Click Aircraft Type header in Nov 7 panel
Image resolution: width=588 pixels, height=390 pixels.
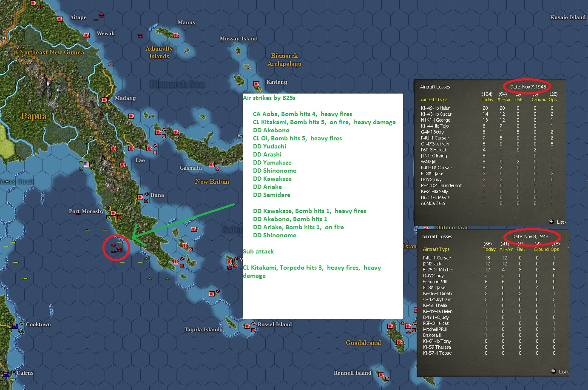coord(434,100)
